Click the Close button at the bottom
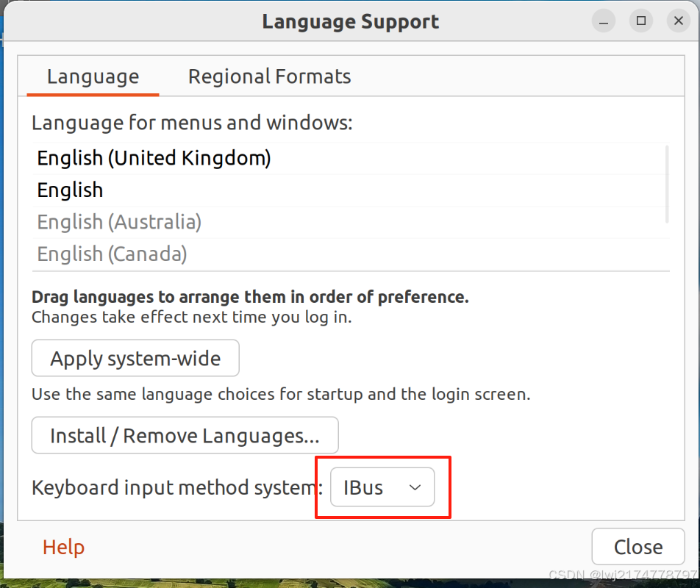This screenshot has width=700, height=588. pyautogui.click(x=638, y=547)
